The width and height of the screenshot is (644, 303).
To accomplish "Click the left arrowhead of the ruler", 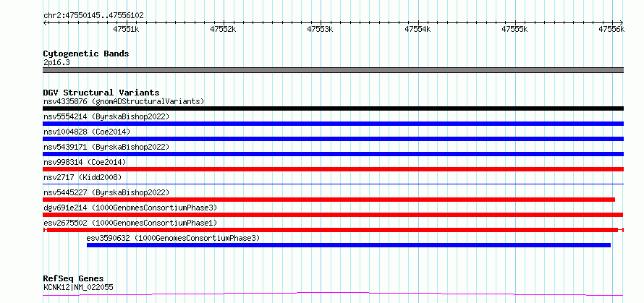I will (x=45, y=22).
